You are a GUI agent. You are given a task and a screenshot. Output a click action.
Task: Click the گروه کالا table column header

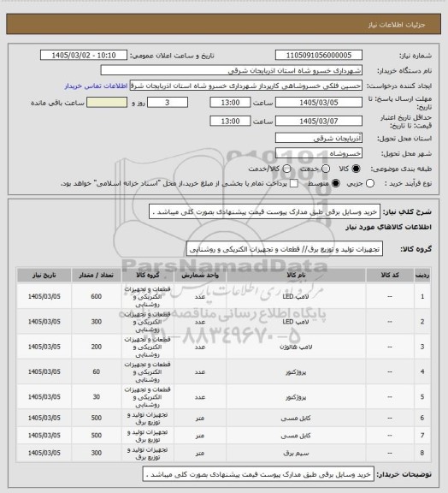point(148,275)
